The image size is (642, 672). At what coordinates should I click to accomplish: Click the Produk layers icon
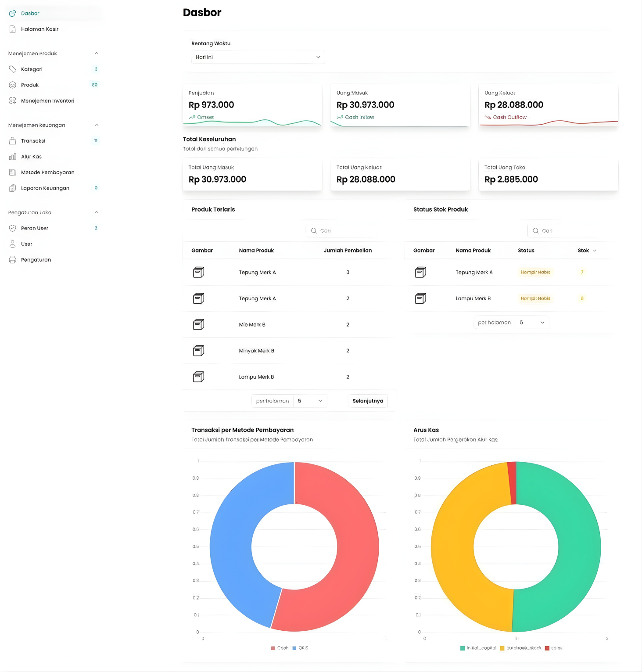pyautogui.click(x=12, y=85)
